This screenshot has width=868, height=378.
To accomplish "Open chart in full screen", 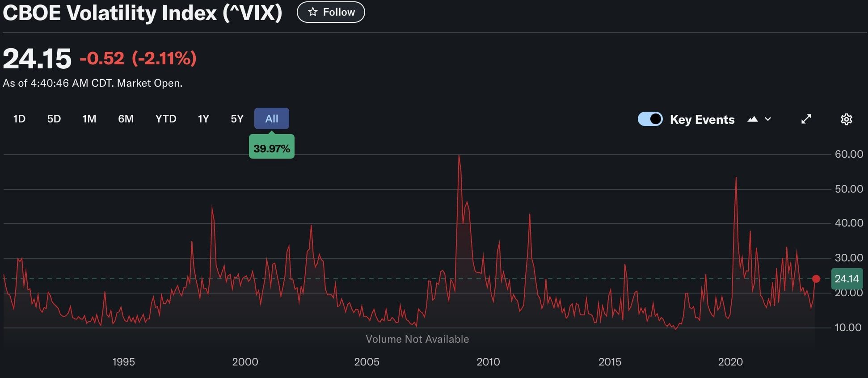I will coord(806,119).
